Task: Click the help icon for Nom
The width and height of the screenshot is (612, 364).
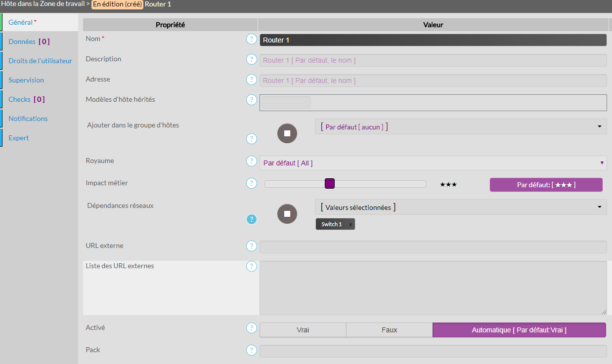Action: [x=252, y=40]
